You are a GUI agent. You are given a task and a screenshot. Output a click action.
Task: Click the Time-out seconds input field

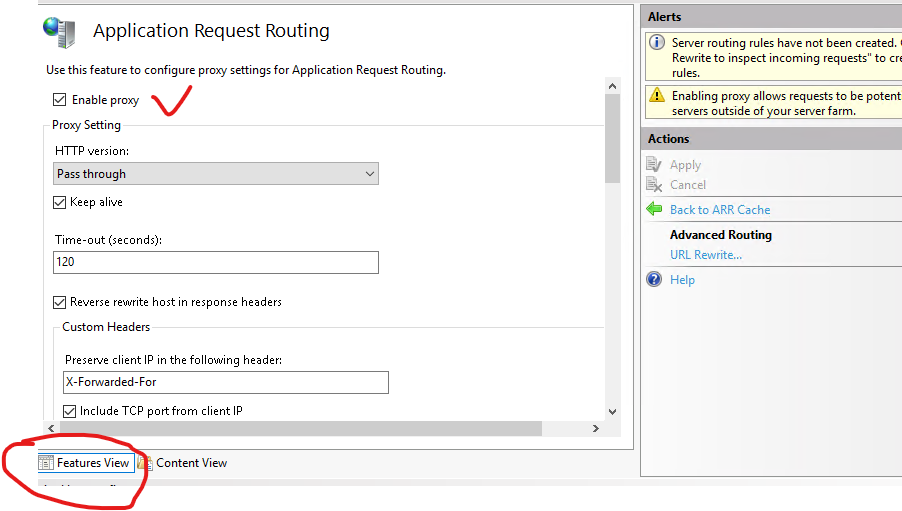pyautogui.click(x=216, y=262)
